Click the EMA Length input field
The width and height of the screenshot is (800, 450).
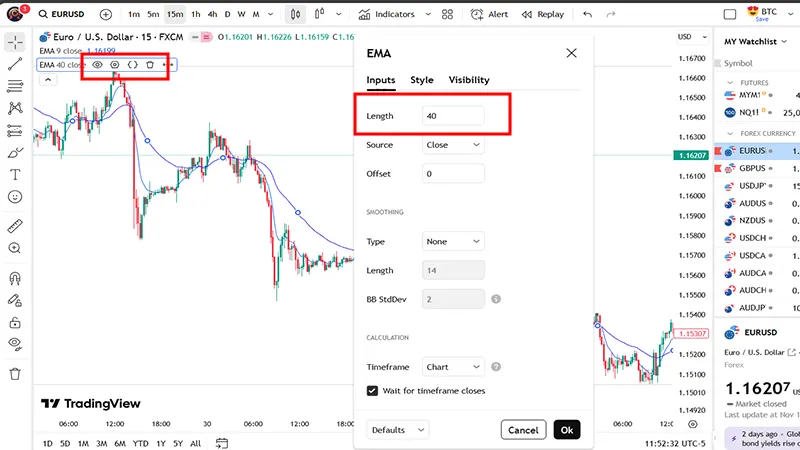point(453,116)
